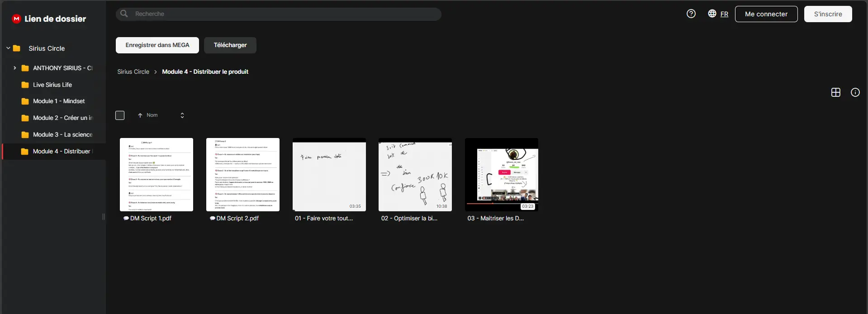Viewport: 868px width, 314px height.
Task: Click the Live Sirius Life folder icon
Action: tap(25, 85)
